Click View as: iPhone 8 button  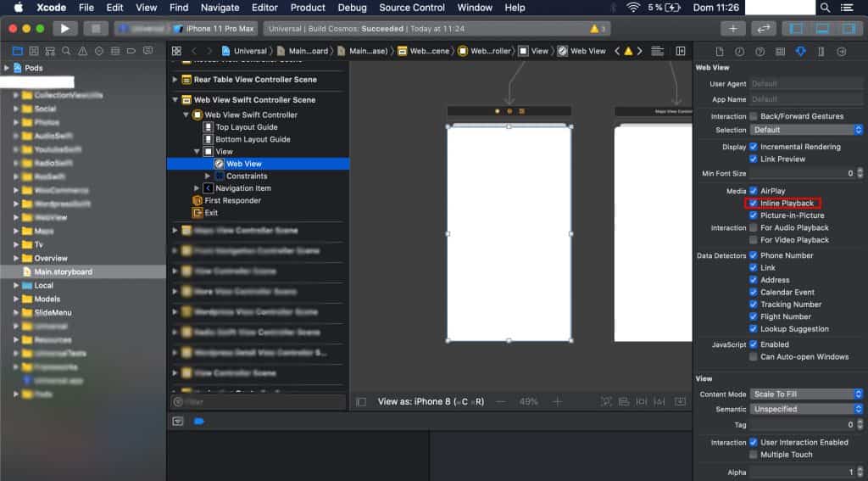point(431,402)
